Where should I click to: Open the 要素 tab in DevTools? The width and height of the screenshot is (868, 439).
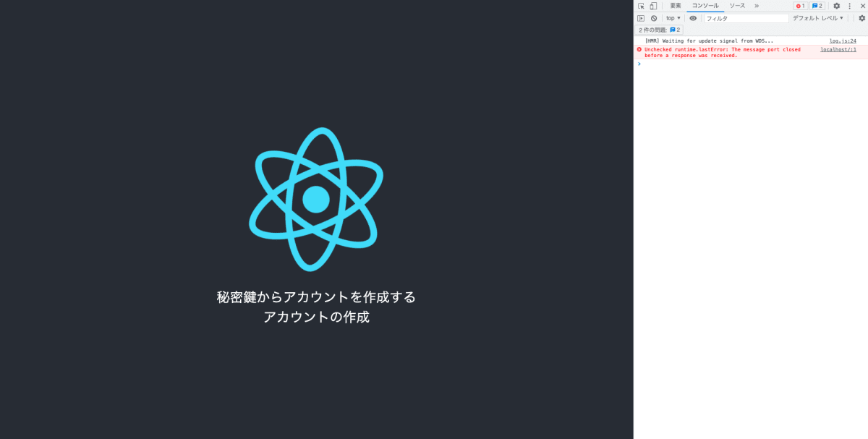click(x=676, y=6)
